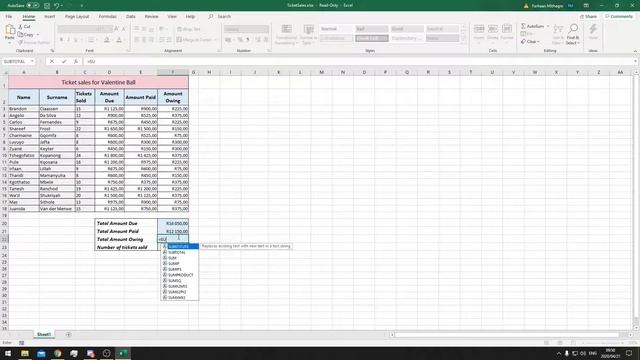Open Clipboard group dialog launcher
The width and height of the screenshot is (640, 360).
click(52, 51)
